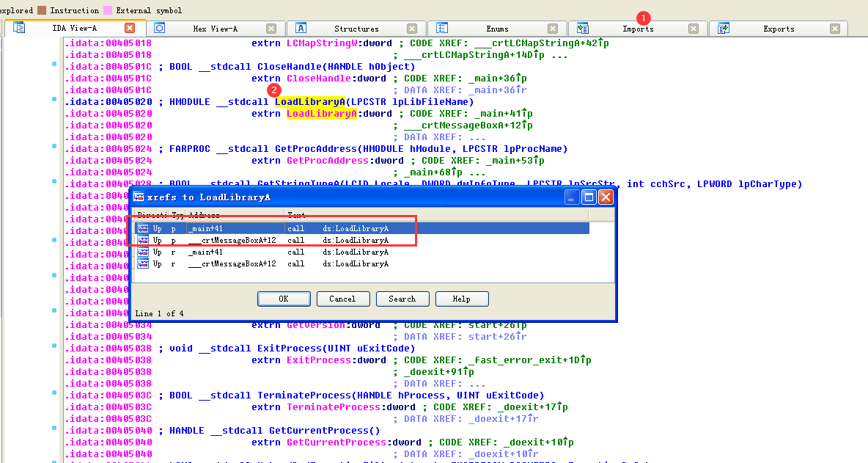Select the type p ___crtMessageBoxA+12 xref row
868x463 pixels.
(x=362, y=240)
